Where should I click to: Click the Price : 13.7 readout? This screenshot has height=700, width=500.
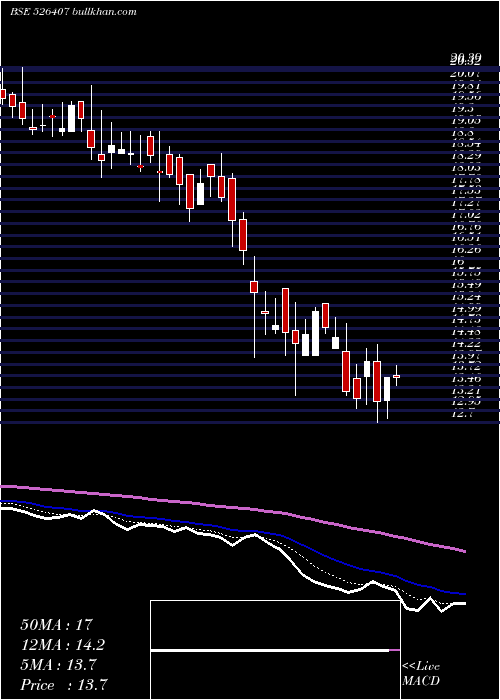tap(63, 685)
